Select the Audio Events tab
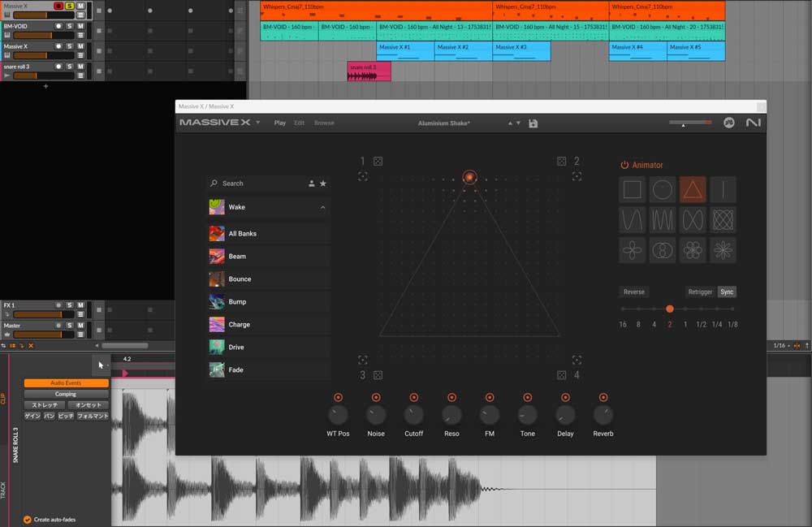The height and width of the screenshot is (527, 812). 66,383
